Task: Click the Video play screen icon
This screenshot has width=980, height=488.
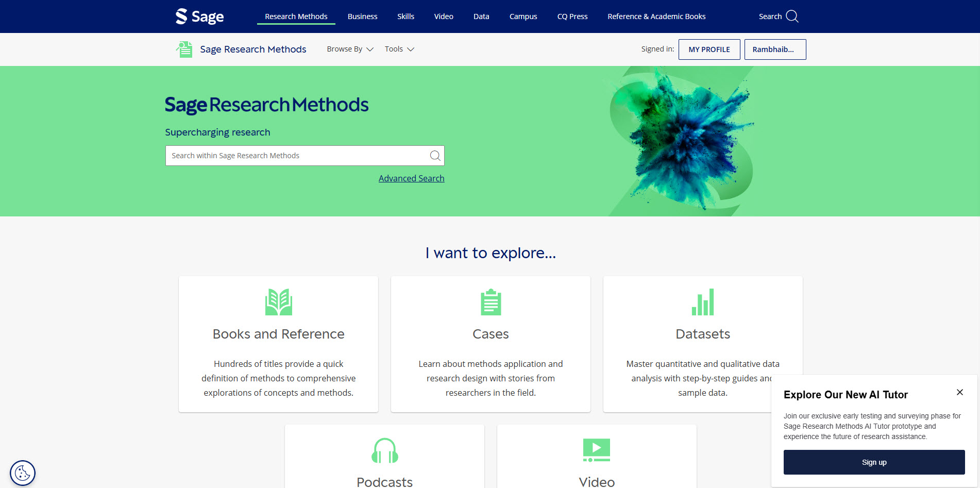Action: (x=597, y=450)
